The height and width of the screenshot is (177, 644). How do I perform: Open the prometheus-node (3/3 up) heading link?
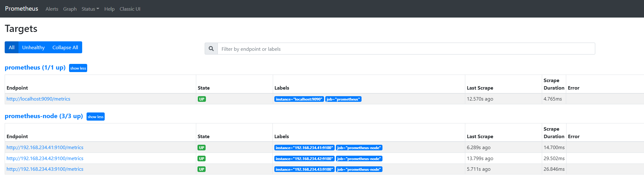[x=44, y=116]
